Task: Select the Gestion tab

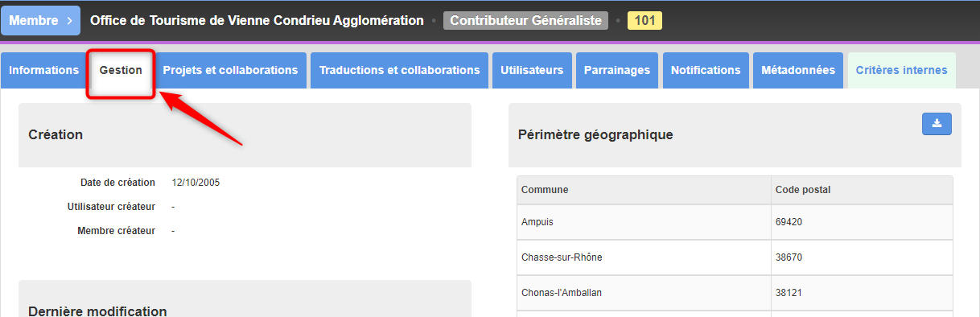Action: 121,70
